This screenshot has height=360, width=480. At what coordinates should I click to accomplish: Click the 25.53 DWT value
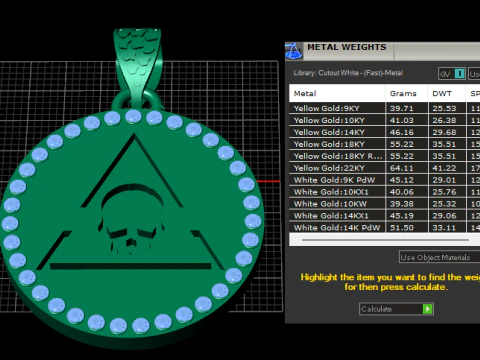click(444, 108)
